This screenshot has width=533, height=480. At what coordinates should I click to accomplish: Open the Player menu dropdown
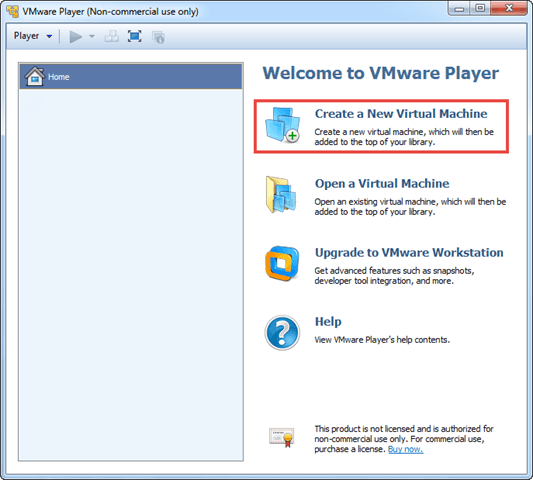pyautogui.click(x=33, y=36)
